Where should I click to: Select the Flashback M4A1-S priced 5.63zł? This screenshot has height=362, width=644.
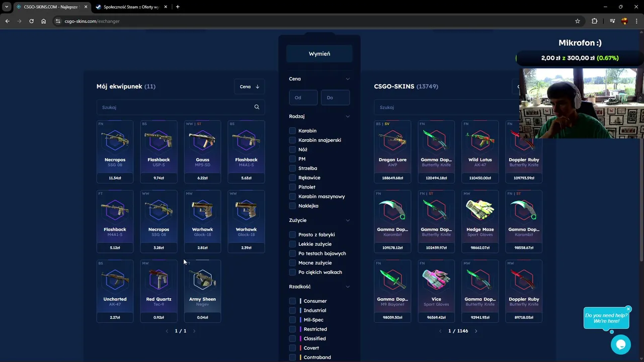click(246, 151)
